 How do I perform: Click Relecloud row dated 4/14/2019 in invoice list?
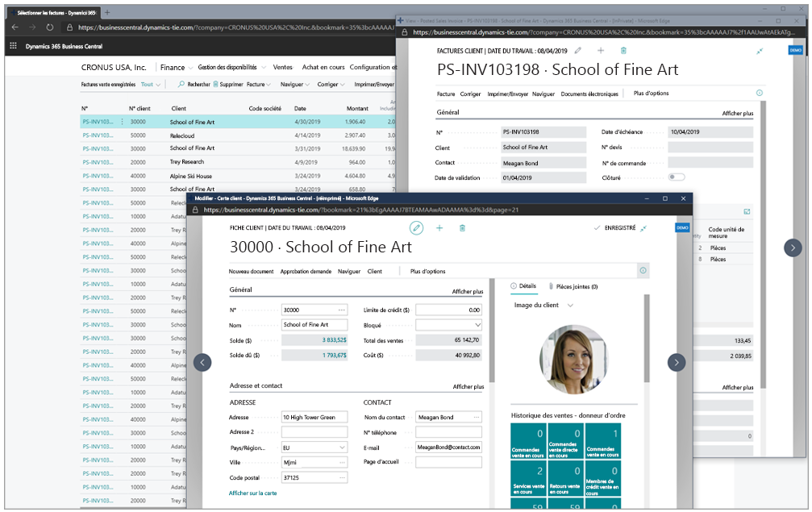(x=238, y=135)
